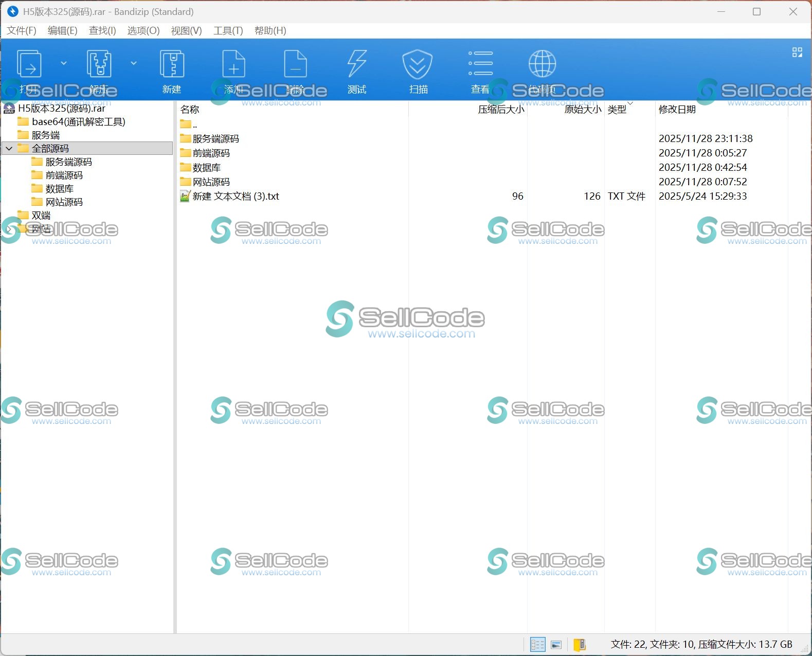This screenshot has height=656, width=812.
Task: Collapse the 全部源码 tree folder
Action: 9,149
